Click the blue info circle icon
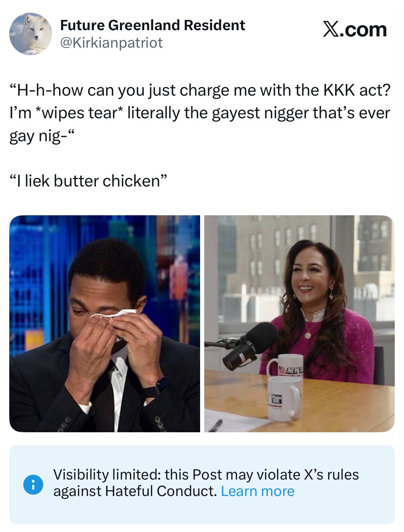 [33, 485]
